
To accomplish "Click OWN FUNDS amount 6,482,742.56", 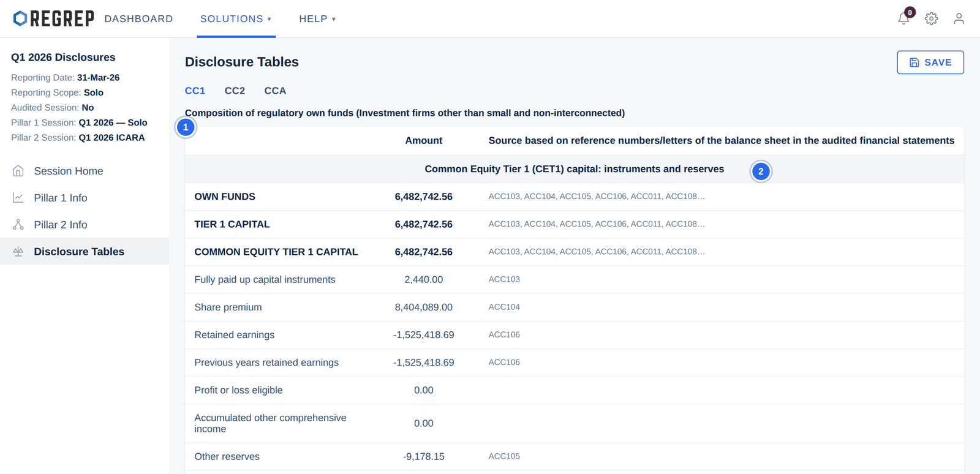I will (x=423, y=197).
